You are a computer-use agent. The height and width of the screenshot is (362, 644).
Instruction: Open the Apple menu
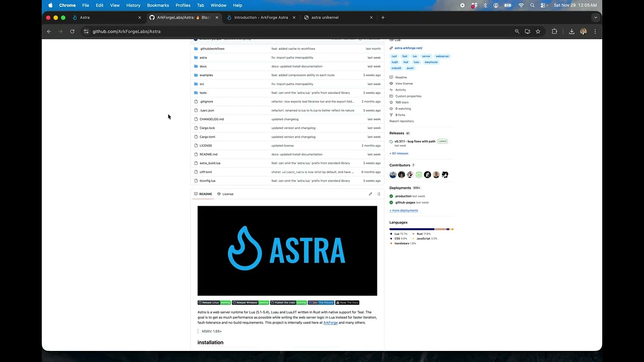click(50, 5)
